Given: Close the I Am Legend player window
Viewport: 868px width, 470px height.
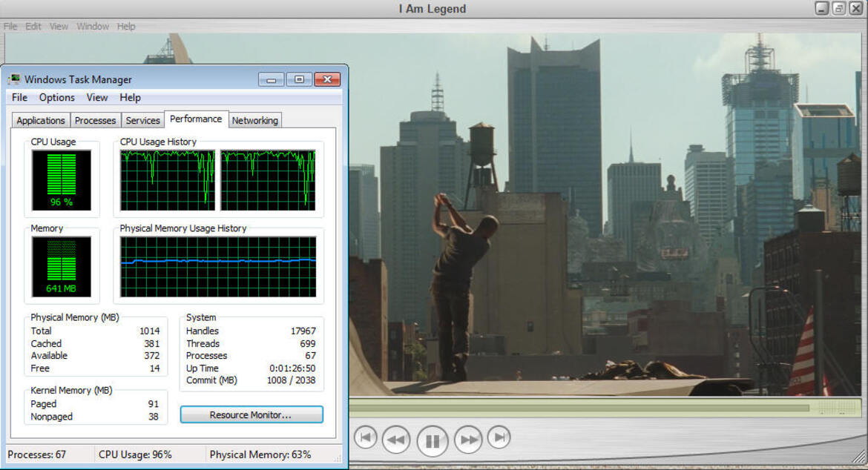Looking at the screenshot, I should pyautogui.click(x=856, y=8).
